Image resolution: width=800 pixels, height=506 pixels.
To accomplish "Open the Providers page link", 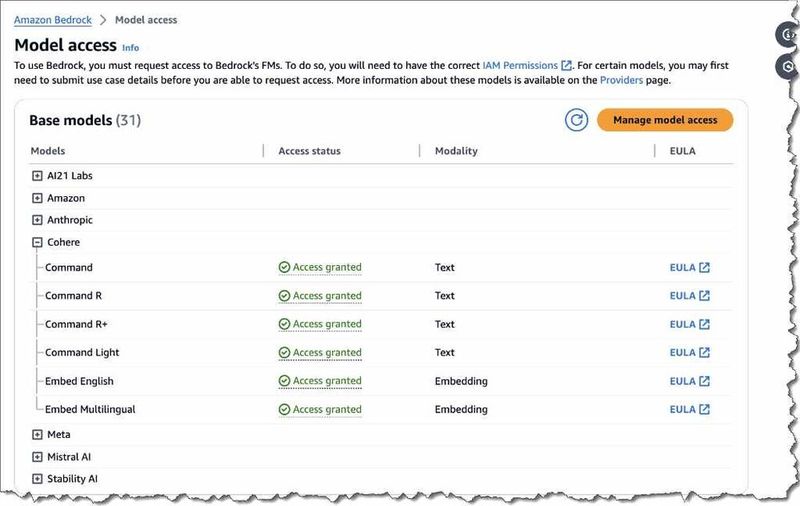I will click(621, 80).
